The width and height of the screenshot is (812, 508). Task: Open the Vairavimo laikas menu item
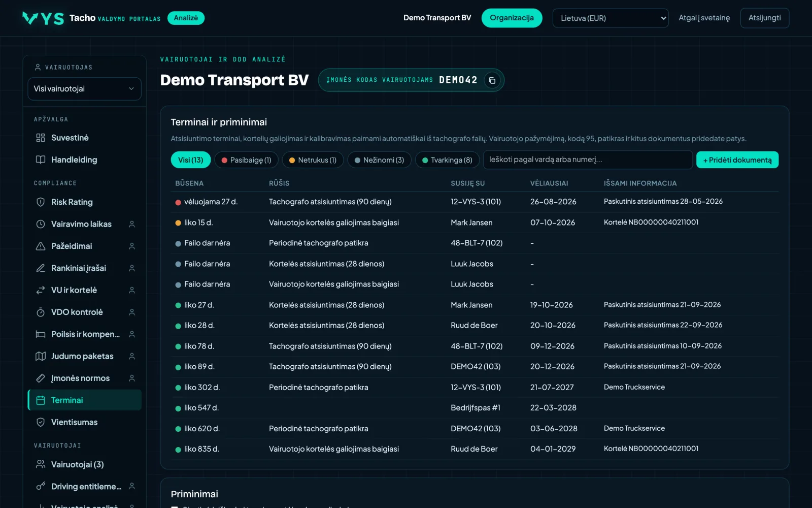tap(84, 224)
